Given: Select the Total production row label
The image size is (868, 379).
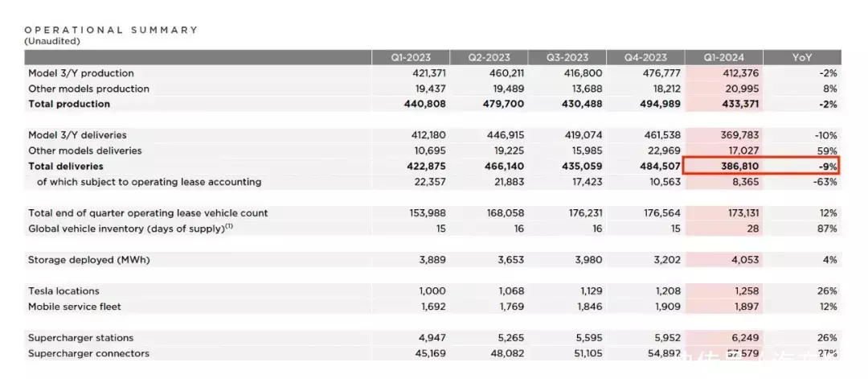Looking at the screenshot, I should click(x=69, y=105).
